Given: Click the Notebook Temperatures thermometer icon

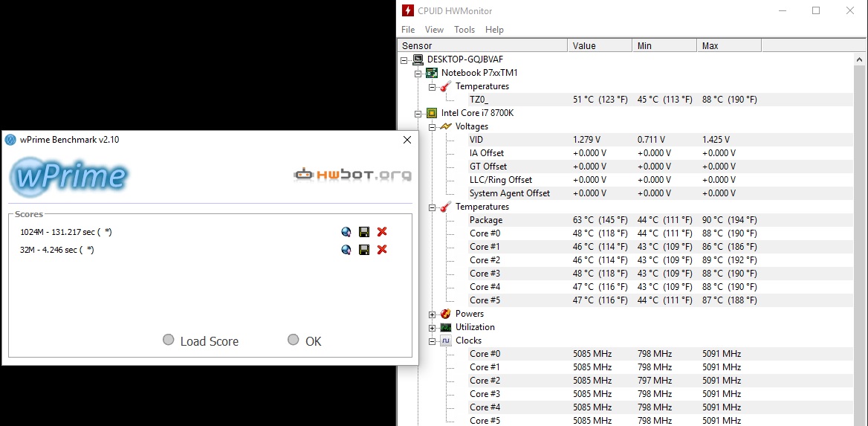Looking at the screenshot, I should (x=446, y=86).
